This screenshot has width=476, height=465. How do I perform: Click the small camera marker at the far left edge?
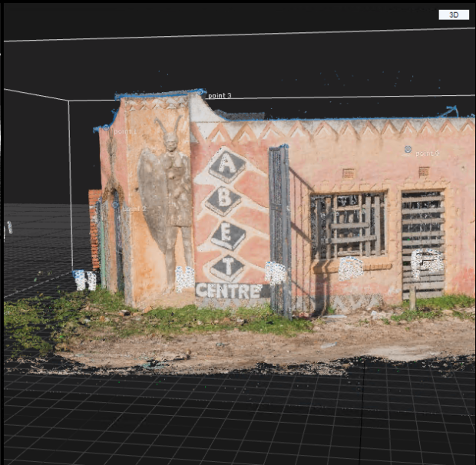(8, 228)
